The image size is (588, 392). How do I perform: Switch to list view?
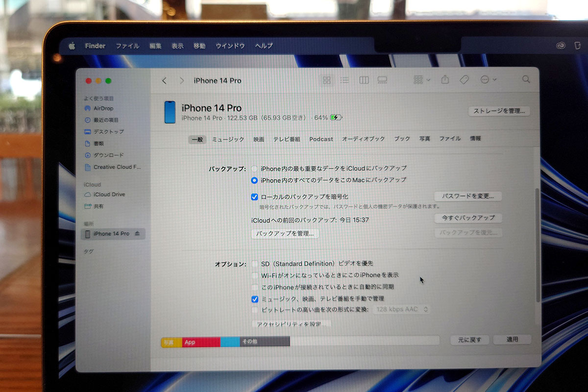coord(345,80)
